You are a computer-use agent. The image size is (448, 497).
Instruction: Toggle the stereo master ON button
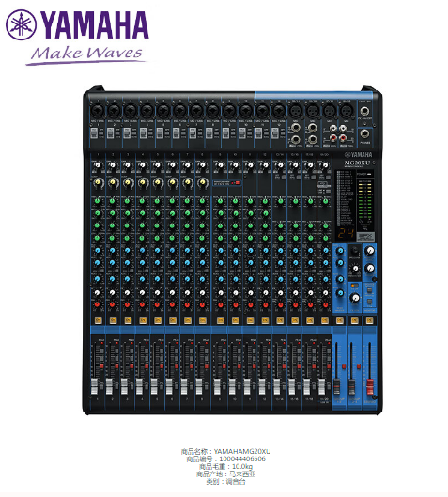[x=369, y=320]
